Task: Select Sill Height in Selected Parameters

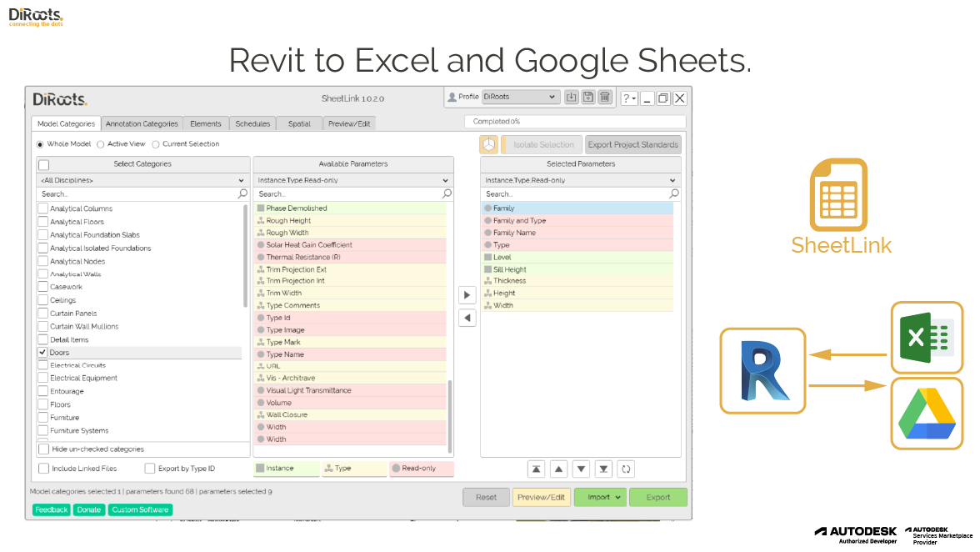Action: click(577, 269)
